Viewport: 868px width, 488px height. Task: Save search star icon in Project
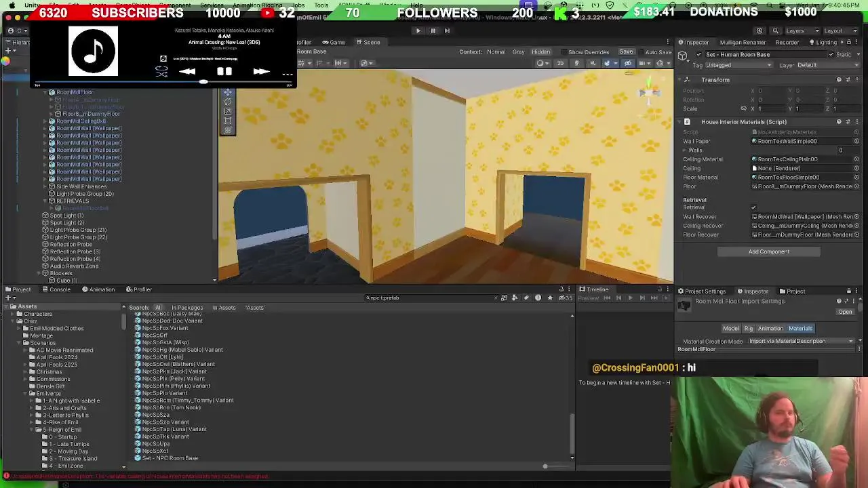pos(550,298)
